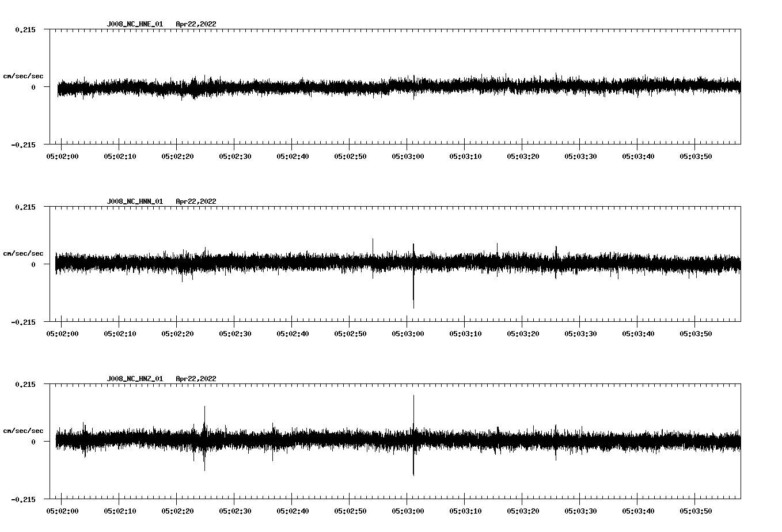Click the cm/sec/sec unit label of HNN plot

[23, 253]
